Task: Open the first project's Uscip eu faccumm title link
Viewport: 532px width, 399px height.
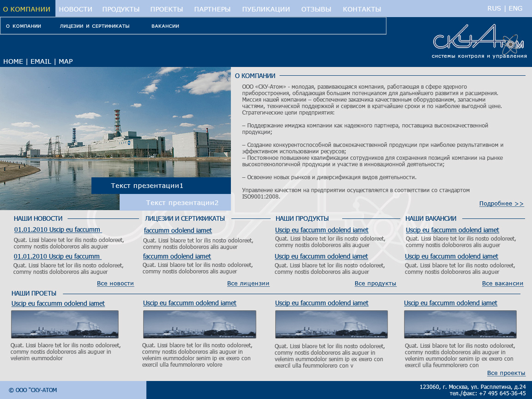Action: pyautogui.click(x=58, y=303)
